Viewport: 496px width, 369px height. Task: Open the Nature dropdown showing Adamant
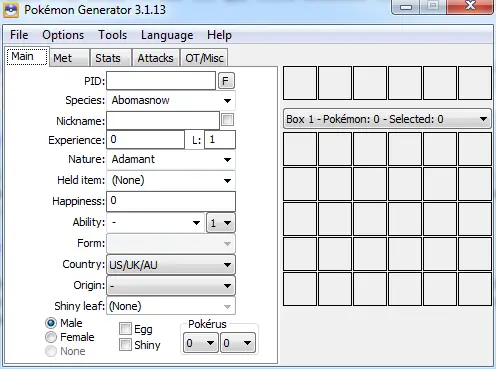[x=171, y=159]
